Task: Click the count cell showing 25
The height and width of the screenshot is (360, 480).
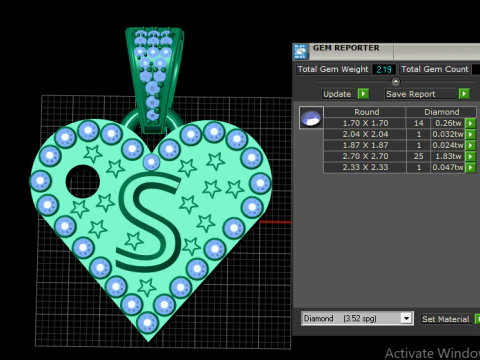Action: tap(419, 156)
